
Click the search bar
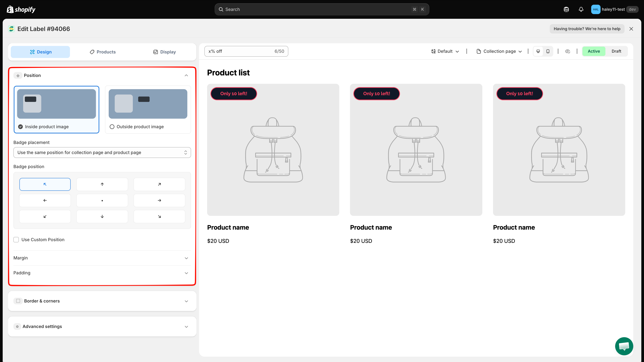[x=322, y=10]
